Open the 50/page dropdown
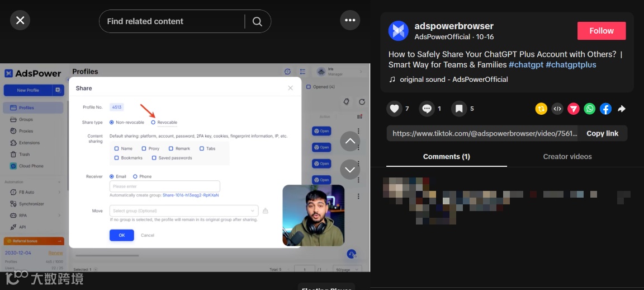Viewport: 644px width, 290px height. click(x=348, y=269)
